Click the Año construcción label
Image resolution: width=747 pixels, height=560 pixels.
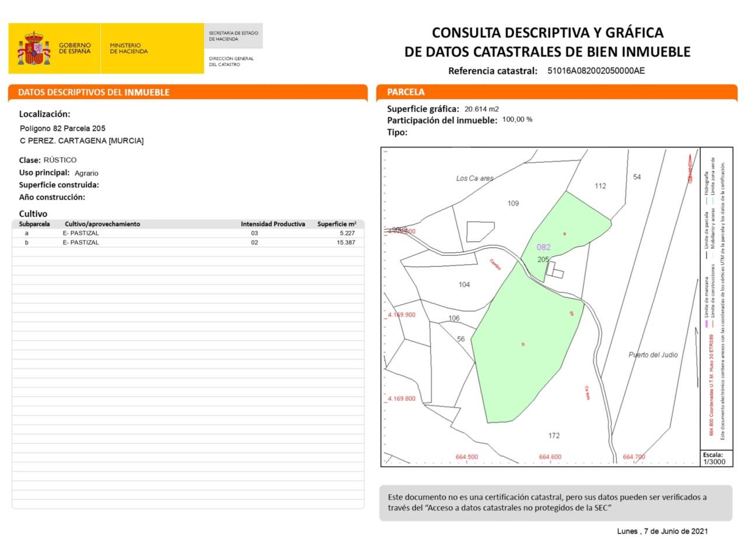(52, 197)
